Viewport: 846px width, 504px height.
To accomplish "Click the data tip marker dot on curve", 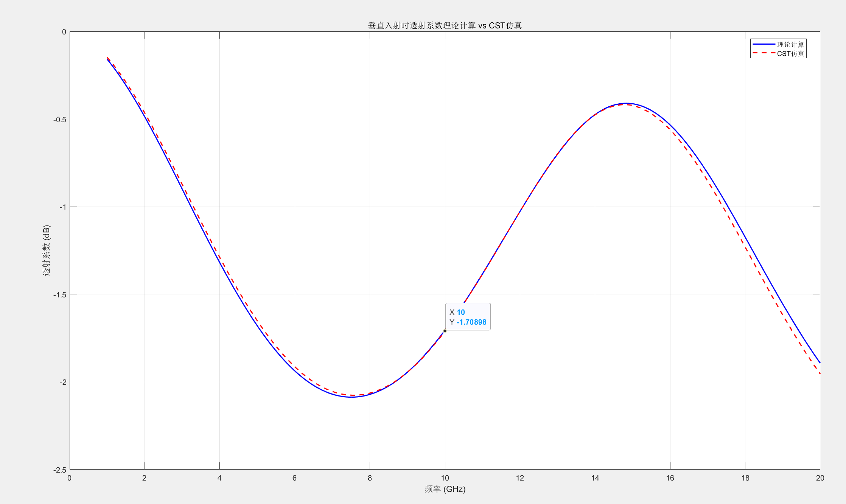I will (445, 331).
